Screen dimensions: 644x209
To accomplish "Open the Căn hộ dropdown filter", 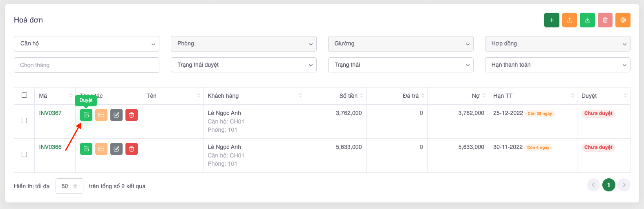I will [x=87, y=44].
